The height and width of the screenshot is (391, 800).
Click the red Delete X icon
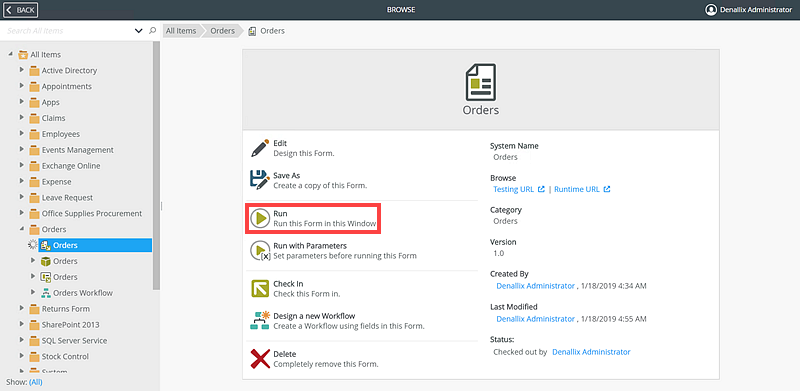[x=260, y=359]
